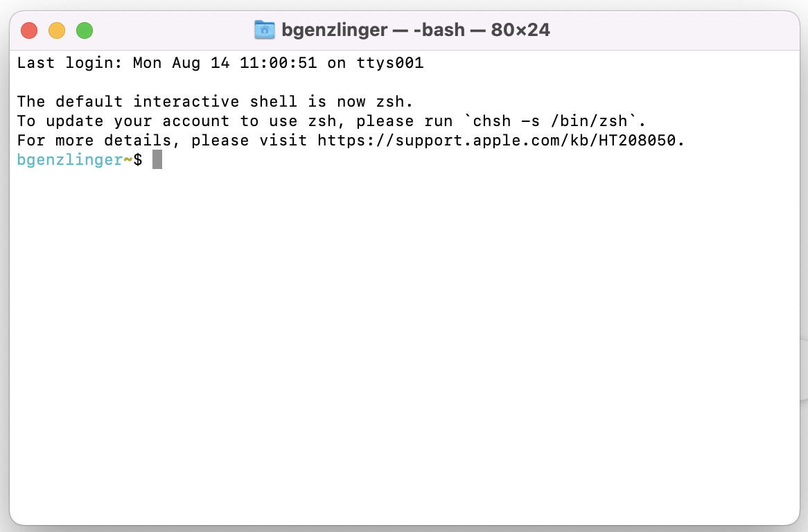The height and width of the screenshot is (532, 808).
Task: Click the 'ttys001' text in login line
Action: (390, 63)
